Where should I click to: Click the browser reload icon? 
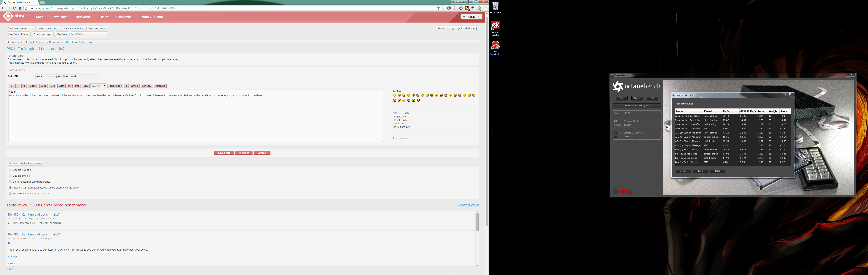click(14, 8)
